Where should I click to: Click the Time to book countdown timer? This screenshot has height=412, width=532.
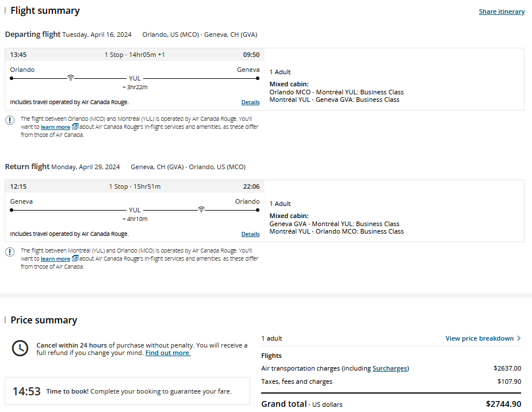click(x=25, y=391)
